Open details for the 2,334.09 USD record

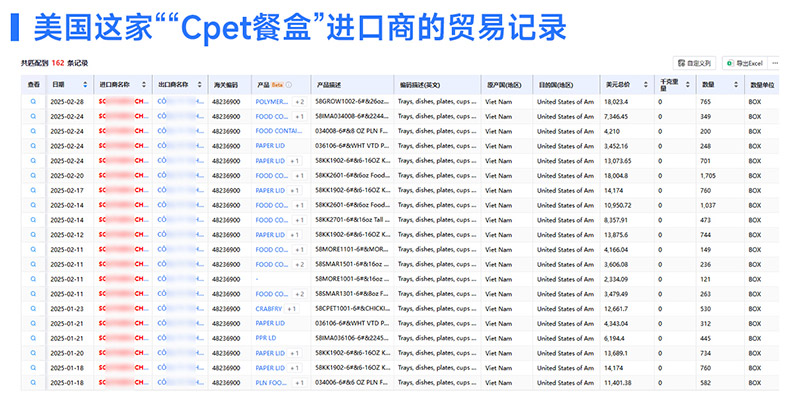[x=34, y=279]
